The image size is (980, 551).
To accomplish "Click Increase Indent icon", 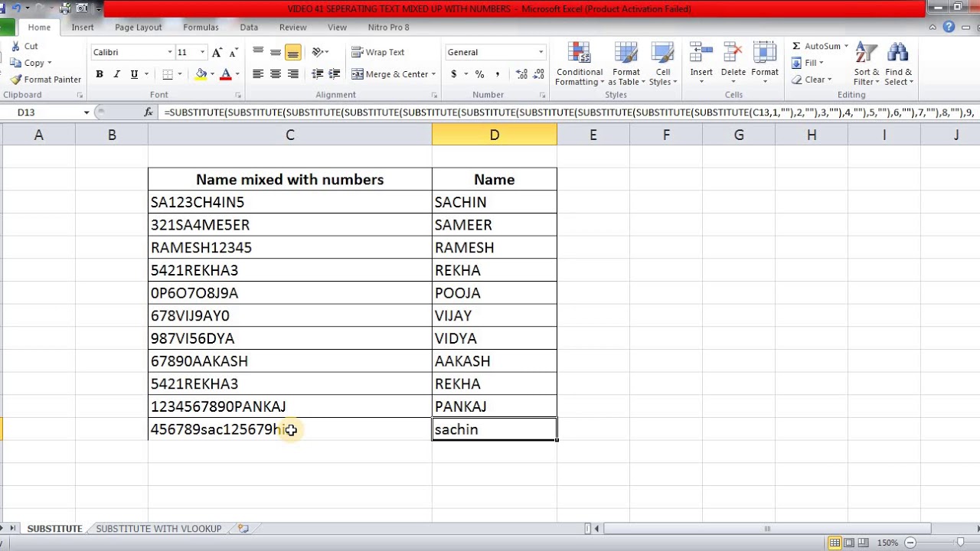I will [x=335, y=74].
